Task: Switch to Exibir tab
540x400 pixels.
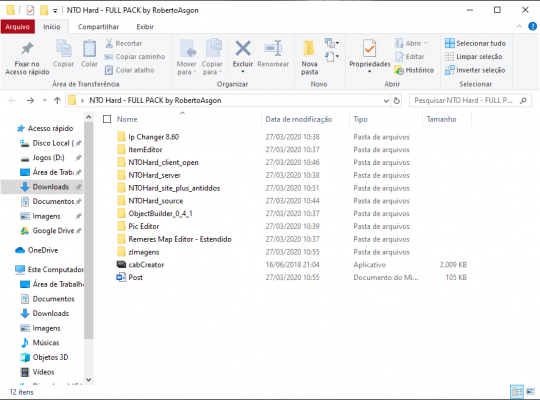Action: coord(145,27)
